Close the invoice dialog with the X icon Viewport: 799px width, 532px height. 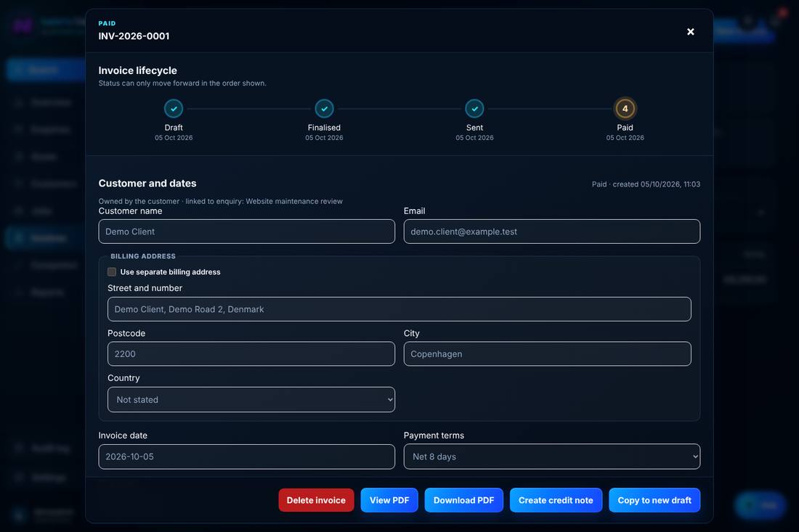click(x=691, y=31)
